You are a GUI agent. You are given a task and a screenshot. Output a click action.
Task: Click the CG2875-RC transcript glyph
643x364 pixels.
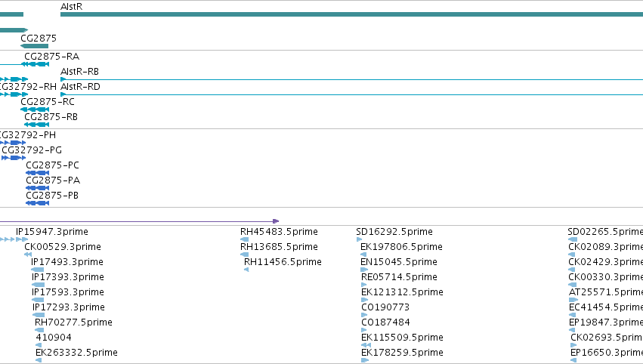(35, 110)
